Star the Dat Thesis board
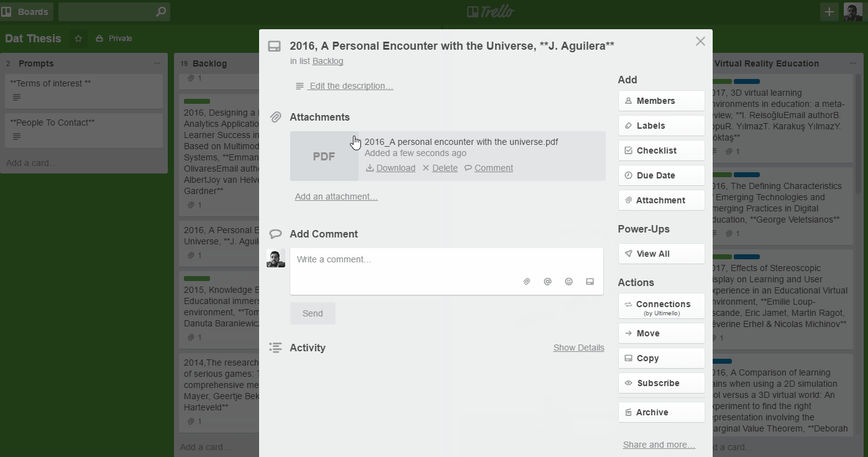Screen dimensions: 868x457 point(78,38)
